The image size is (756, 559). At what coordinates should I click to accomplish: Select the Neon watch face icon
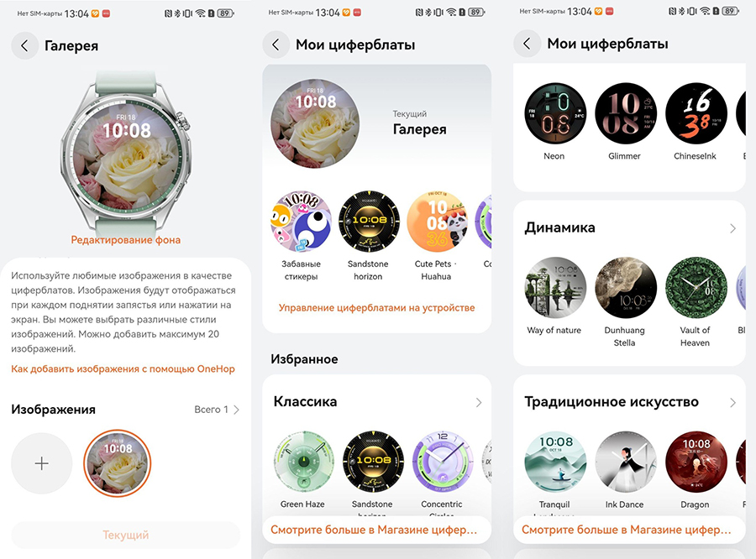pos(555,113)
